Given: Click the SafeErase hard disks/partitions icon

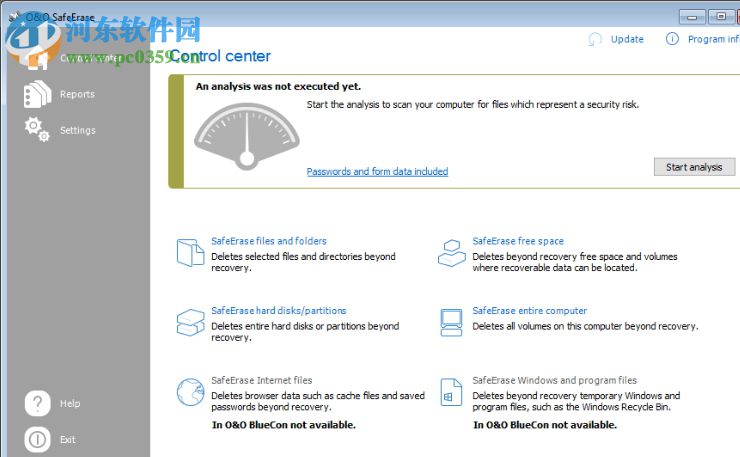Looking at the screenshot, I should pyautogui.click(x=191, y=322).
